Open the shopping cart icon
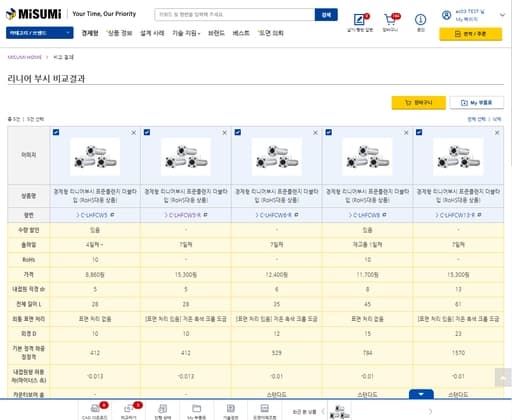This screenshot has height=420, width=512. pyautogui.click(x=390, y=19)
